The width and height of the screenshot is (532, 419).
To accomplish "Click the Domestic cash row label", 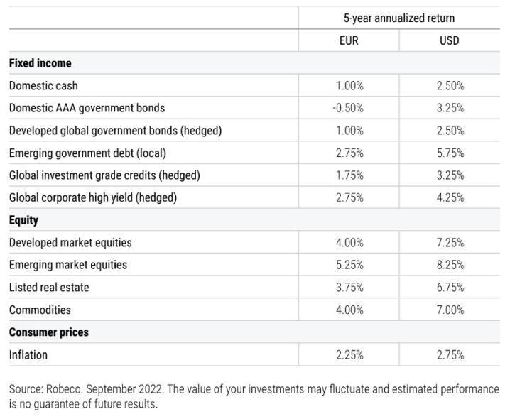I will pyautogui.click(x=43, y=86).
